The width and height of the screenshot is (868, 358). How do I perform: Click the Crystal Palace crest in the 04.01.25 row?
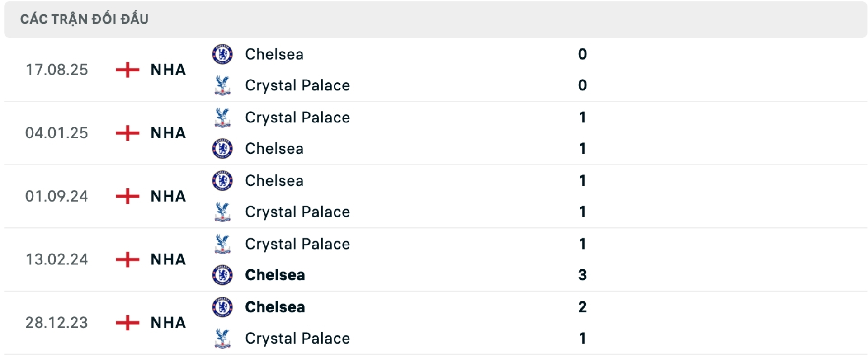point(222,117)
